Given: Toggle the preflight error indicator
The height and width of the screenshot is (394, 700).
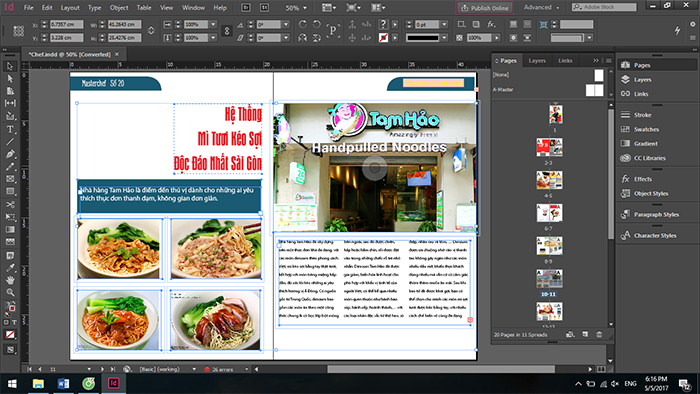Looking at the screenshot, I should click(x=207, y=369).
